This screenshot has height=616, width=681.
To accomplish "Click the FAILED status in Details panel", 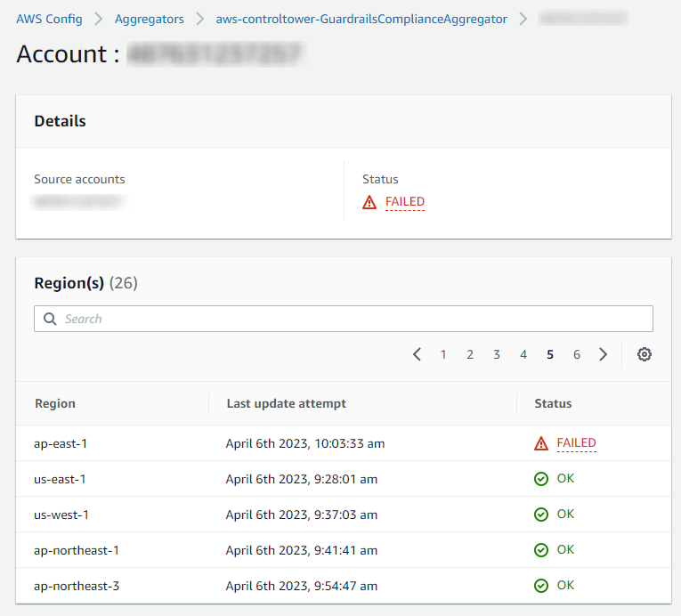I will pyautogui.click(x=405, y=202).
